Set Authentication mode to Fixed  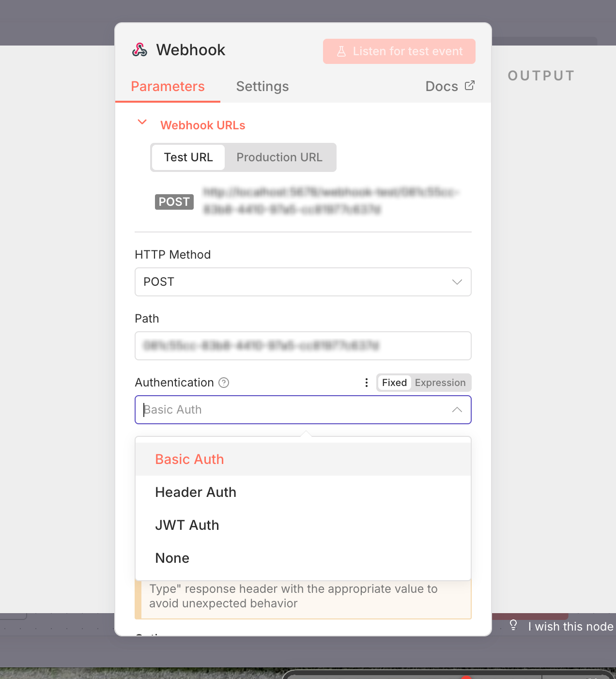point(394,383)
